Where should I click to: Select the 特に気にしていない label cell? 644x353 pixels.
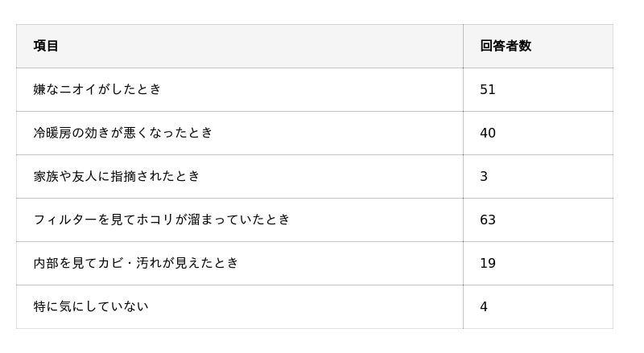click(91, 306)
